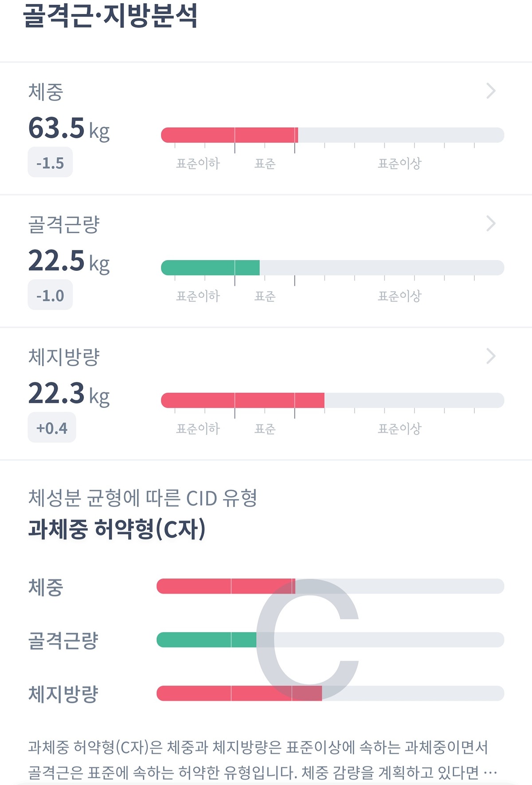Click the +0.4 body fat change badge
This screenshot has width=532, height=785.
point(52,428)
